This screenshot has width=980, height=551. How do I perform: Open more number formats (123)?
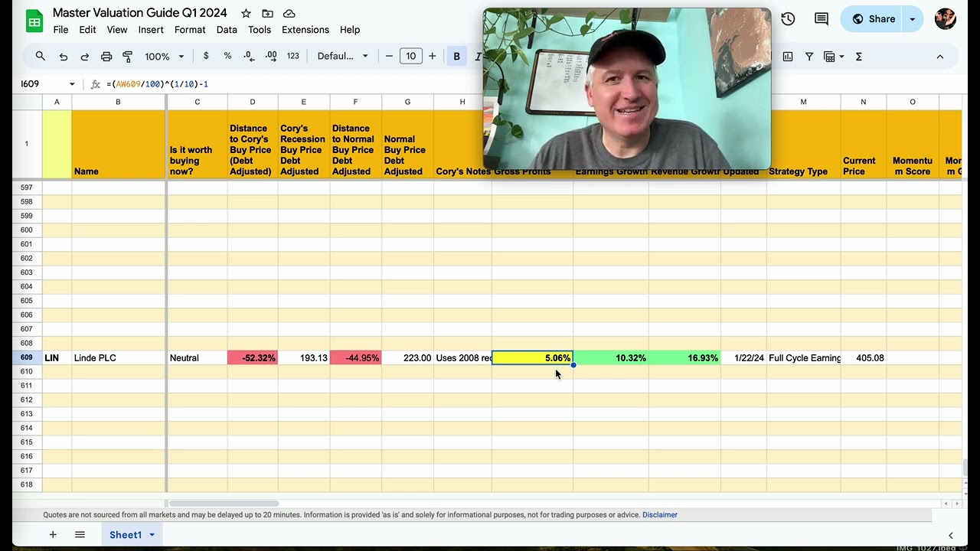pos(293,56)
